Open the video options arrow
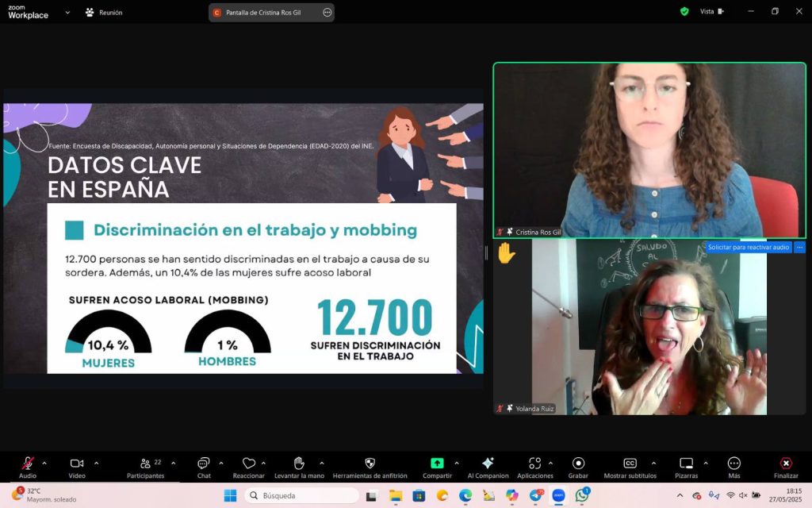The width and height of the screenshot is (812, 508). pyautogui.click(x=96, y=464)
